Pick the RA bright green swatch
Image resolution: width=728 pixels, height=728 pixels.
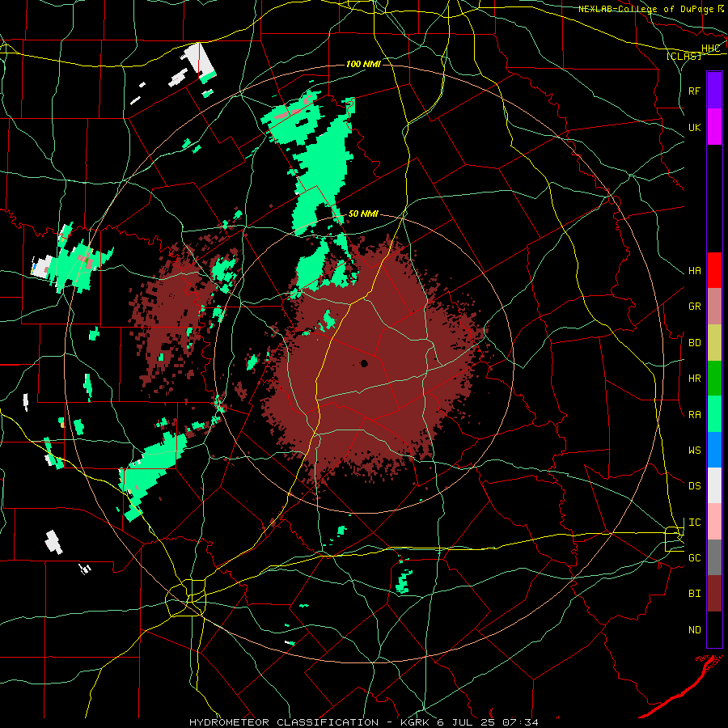pos(714,414)
